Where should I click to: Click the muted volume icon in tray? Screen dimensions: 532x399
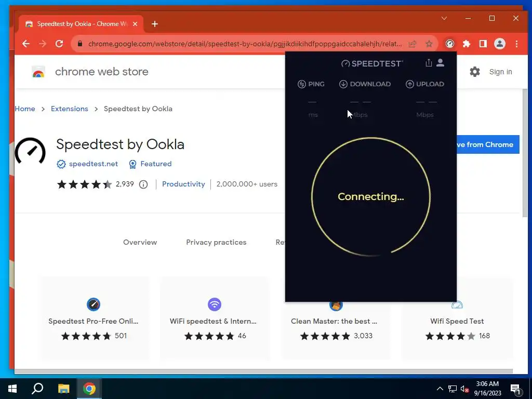(x=464, y=389)
